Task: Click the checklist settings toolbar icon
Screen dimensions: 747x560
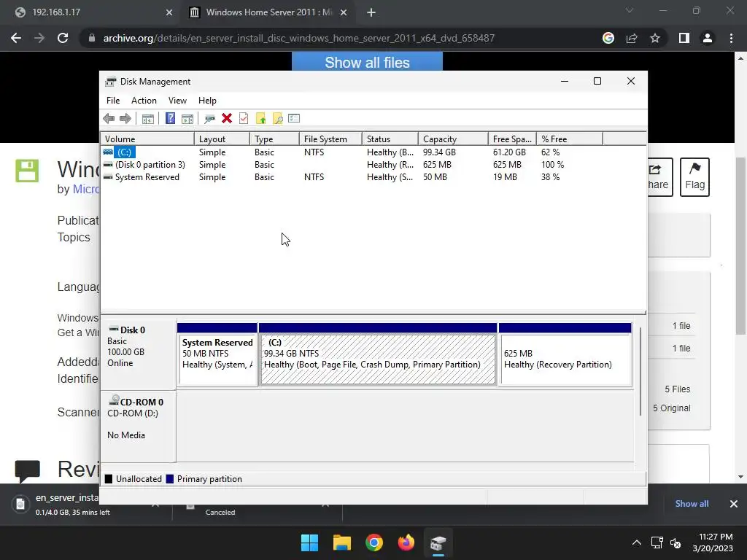Action: click(x=294, y=118)
